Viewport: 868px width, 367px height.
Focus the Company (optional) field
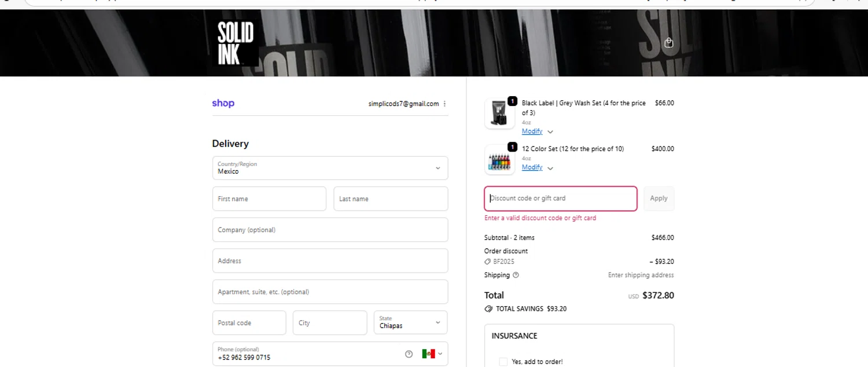[330, 230]
